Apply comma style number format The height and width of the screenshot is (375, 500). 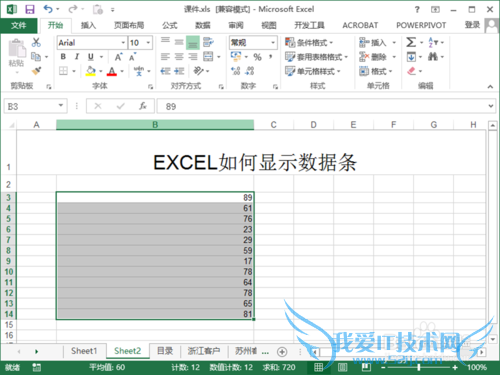[271, 57]
